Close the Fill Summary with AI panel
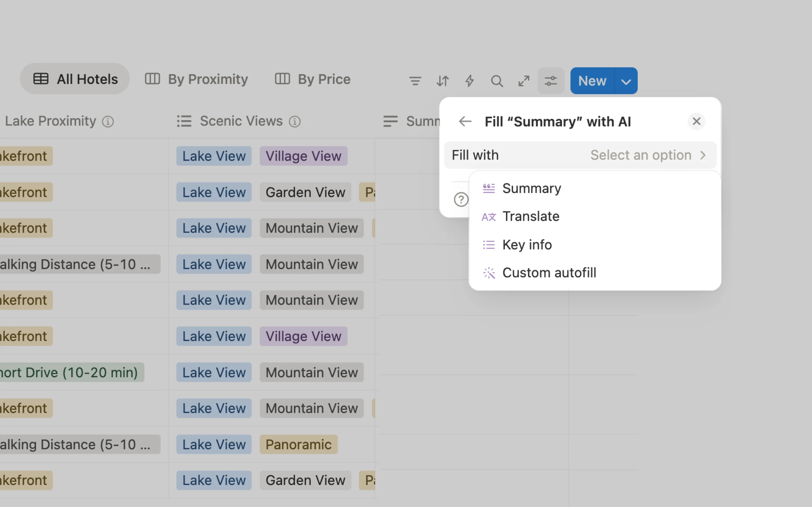This screenshot has width=812, height=507. (x=696, y=121)
